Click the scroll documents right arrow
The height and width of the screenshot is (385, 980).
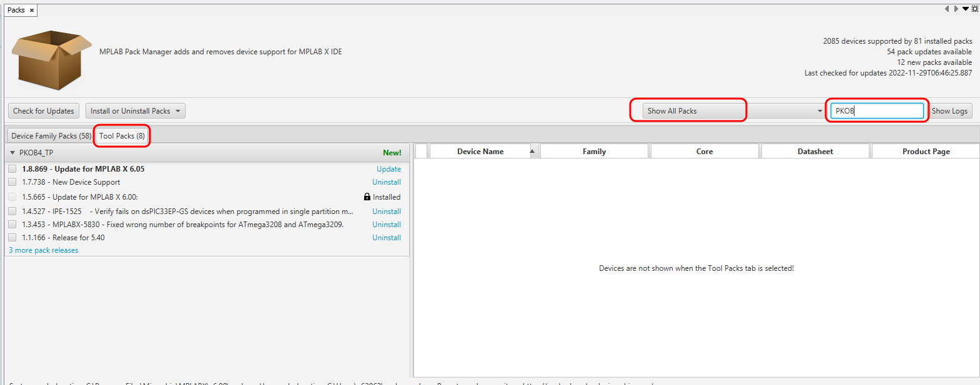click(x=956, y=9)
